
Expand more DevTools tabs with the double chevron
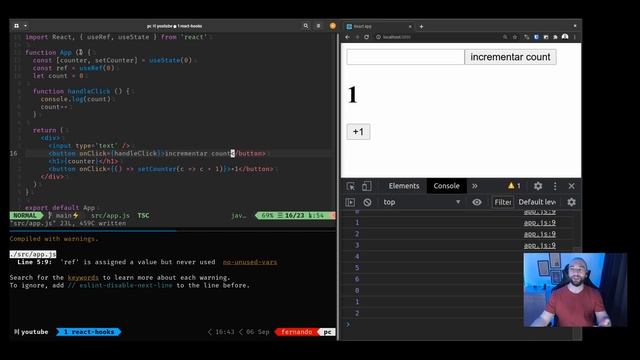[475, 186]
